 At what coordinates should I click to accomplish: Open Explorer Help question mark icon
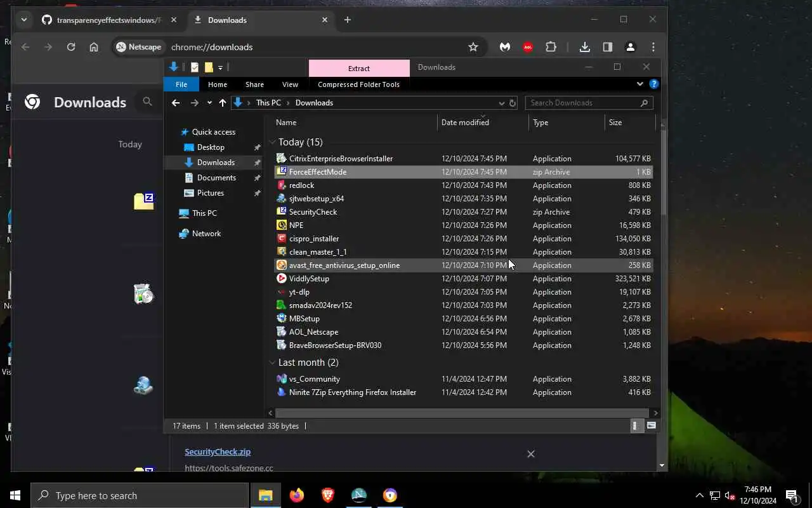click(x=654, y=84)
